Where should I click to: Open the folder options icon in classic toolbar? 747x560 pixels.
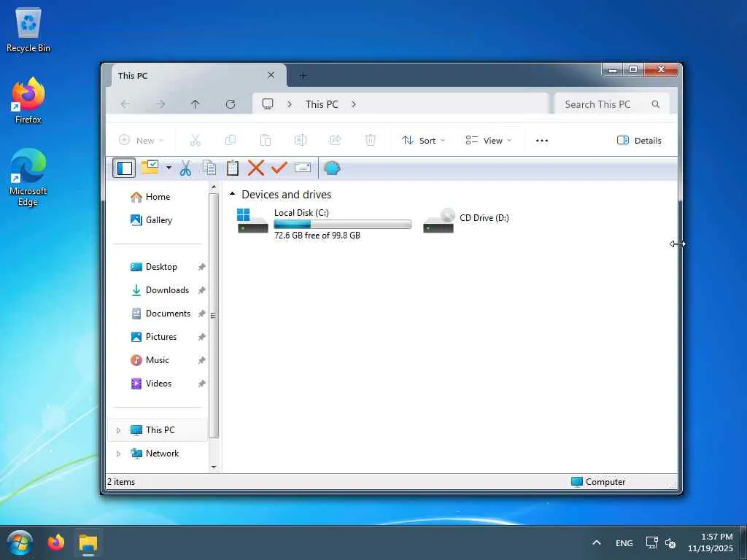point(150,168)
